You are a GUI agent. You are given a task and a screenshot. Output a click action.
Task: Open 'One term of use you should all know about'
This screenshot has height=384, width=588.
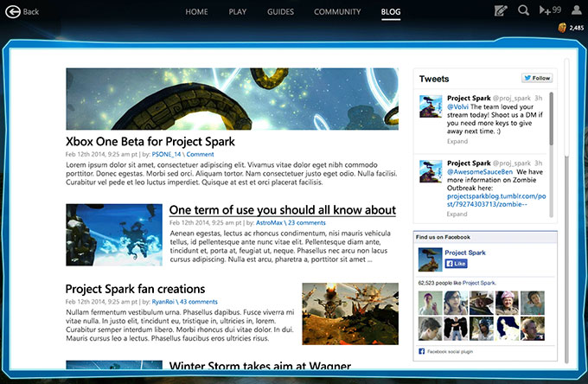(283, 210)
